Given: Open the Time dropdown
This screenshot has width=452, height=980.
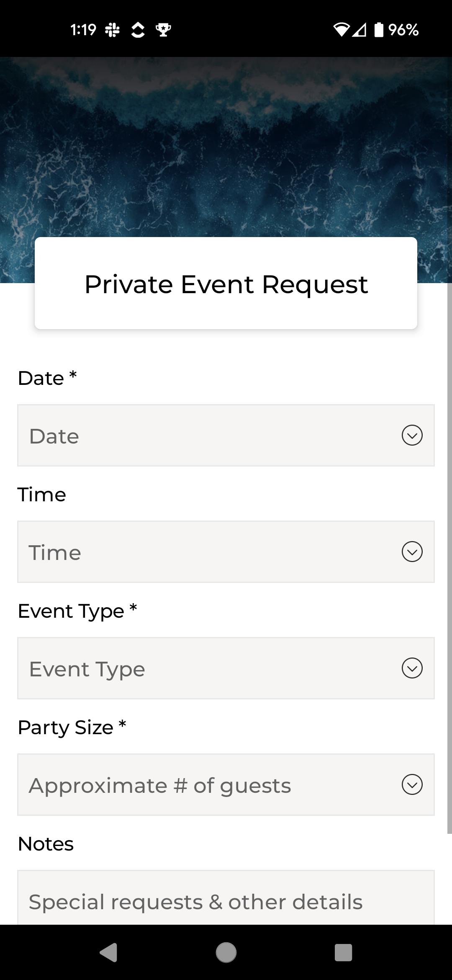Looking at the screenshot, I should pyautogui.click(x=226, y=552).
